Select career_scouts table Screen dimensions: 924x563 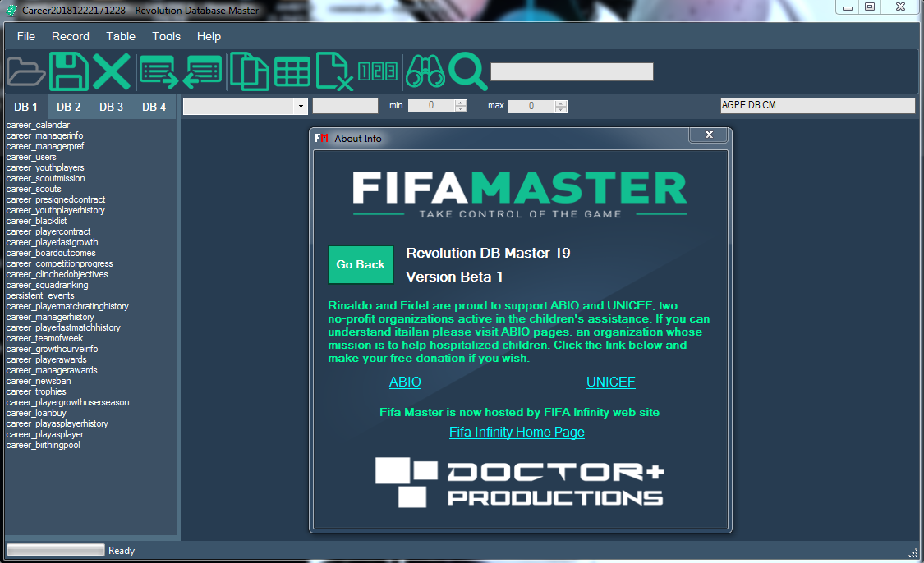point(34,189)
